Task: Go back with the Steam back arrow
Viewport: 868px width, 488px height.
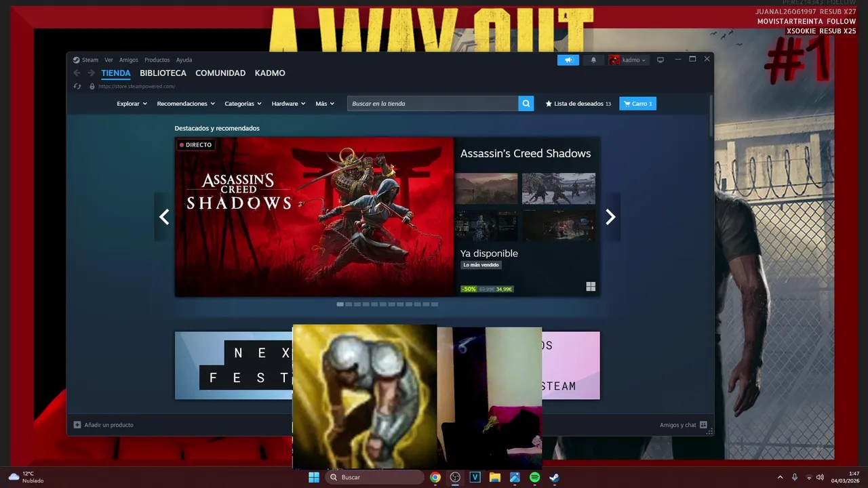Action: 77,73
